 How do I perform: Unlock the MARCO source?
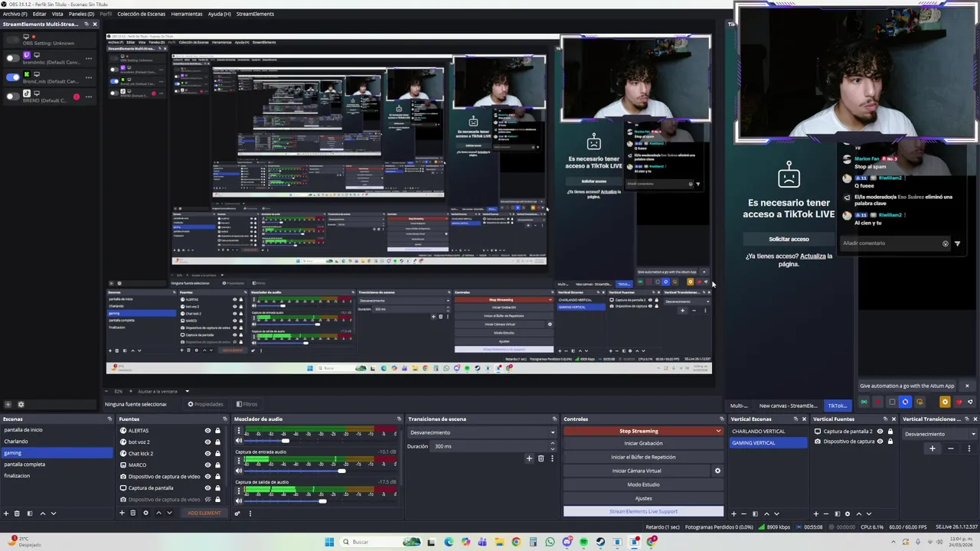[217, 465]
